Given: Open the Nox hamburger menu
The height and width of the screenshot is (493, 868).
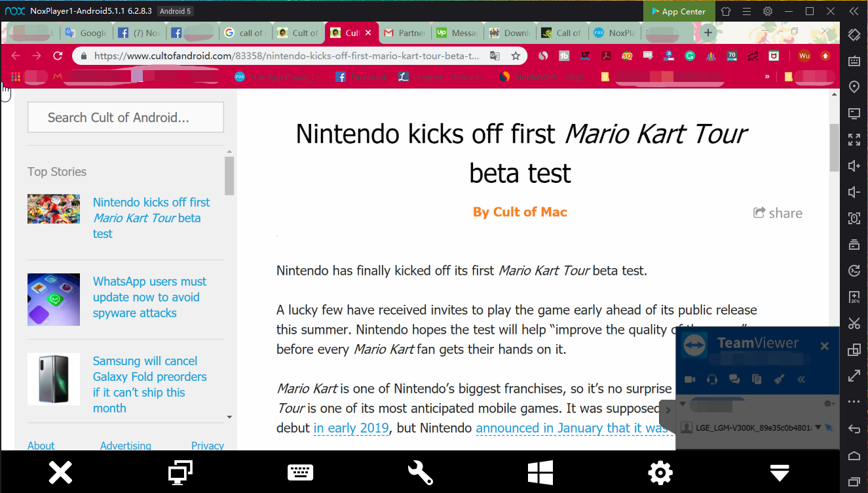Looking at the screenshot, I should click(747, 11).
